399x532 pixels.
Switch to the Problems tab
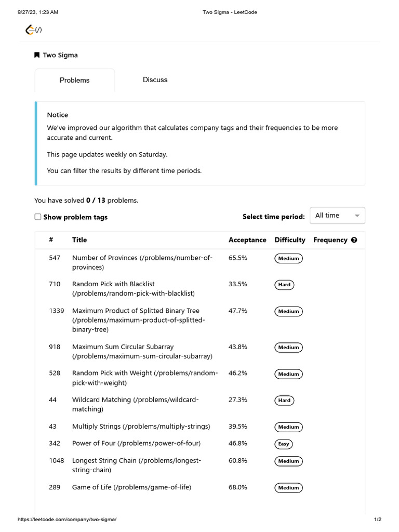coord(75,81)
